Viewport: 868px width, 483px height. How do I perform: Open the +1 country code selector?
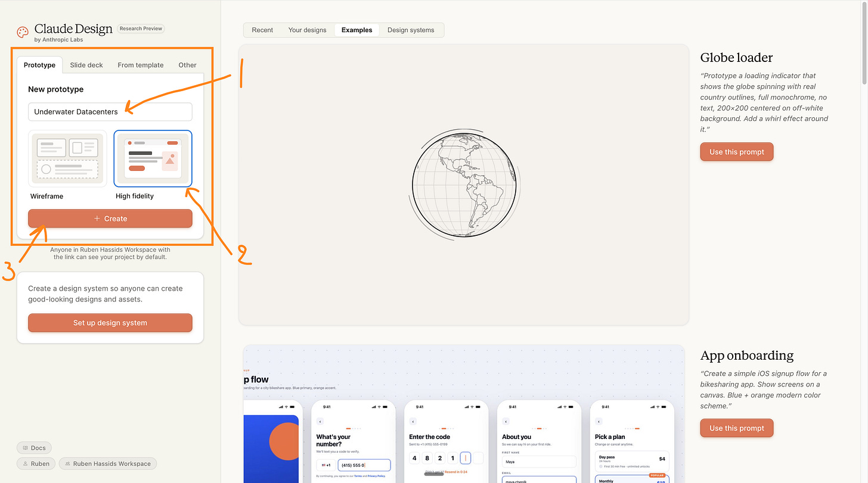point(325,465)
